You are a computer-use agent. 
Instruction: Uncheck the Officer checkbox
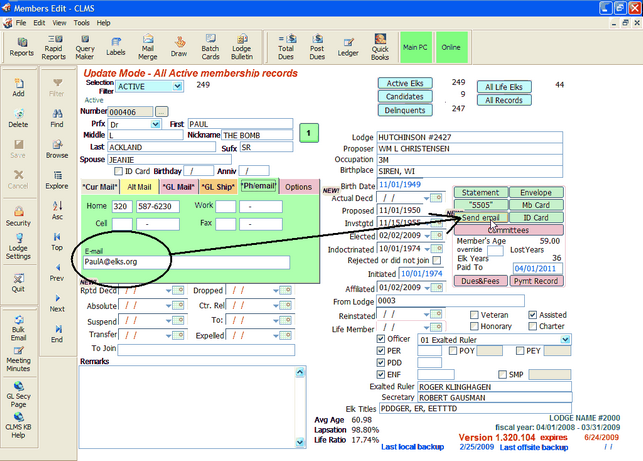pos(379,339)
